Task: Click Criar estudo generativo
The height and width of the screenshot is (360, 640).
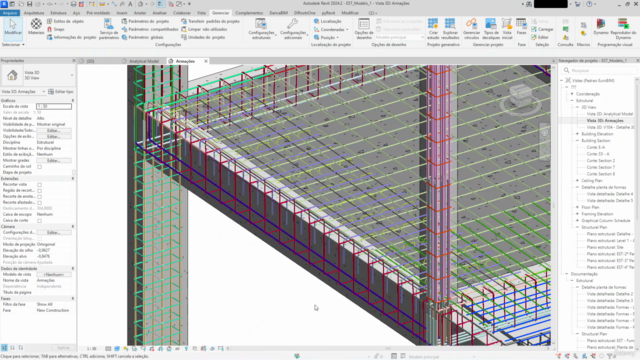Action: coord(433,29)
